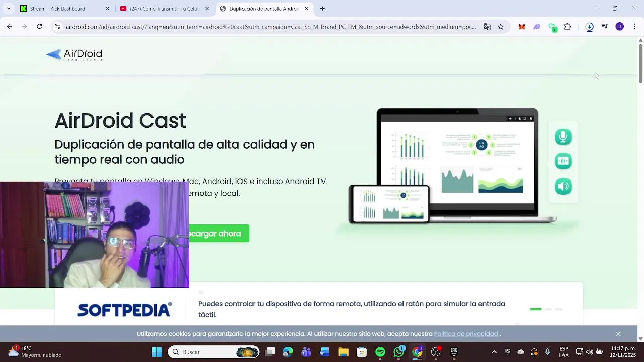Screen dimensions: 644x362
Task: Click the AirDroid Cast heading
Action: (120, 121)
